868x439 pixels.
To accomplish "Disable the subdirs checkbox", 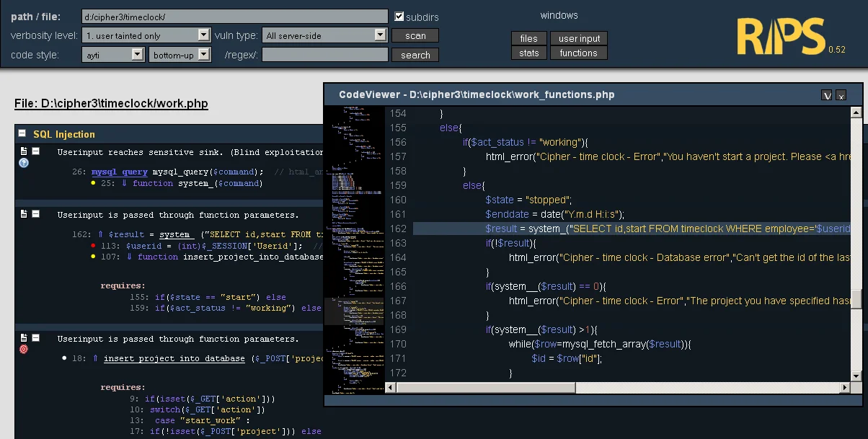I will 399,16.
